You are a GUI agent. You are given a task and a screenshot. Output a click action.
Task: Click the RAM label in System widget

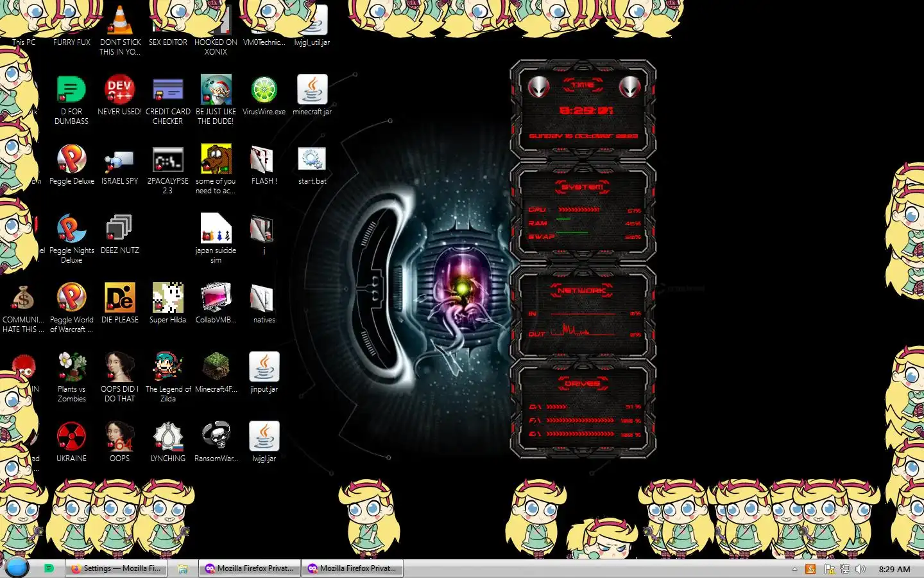point(538,223)
